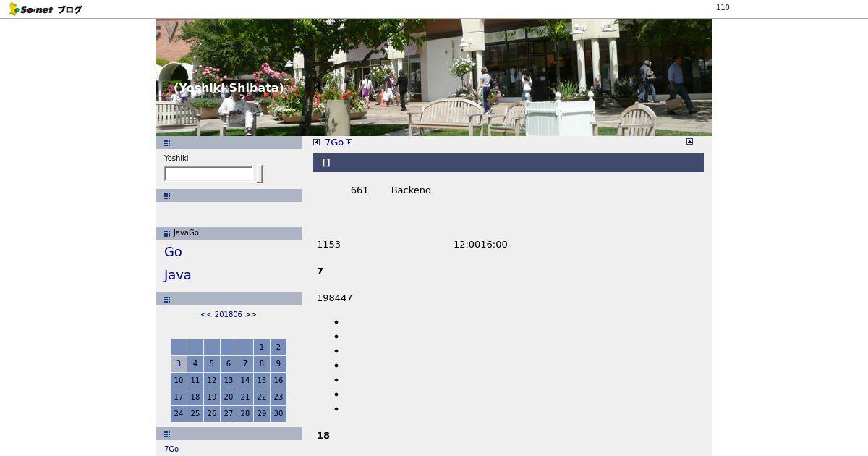Select calendar day 1

(262, 347)
